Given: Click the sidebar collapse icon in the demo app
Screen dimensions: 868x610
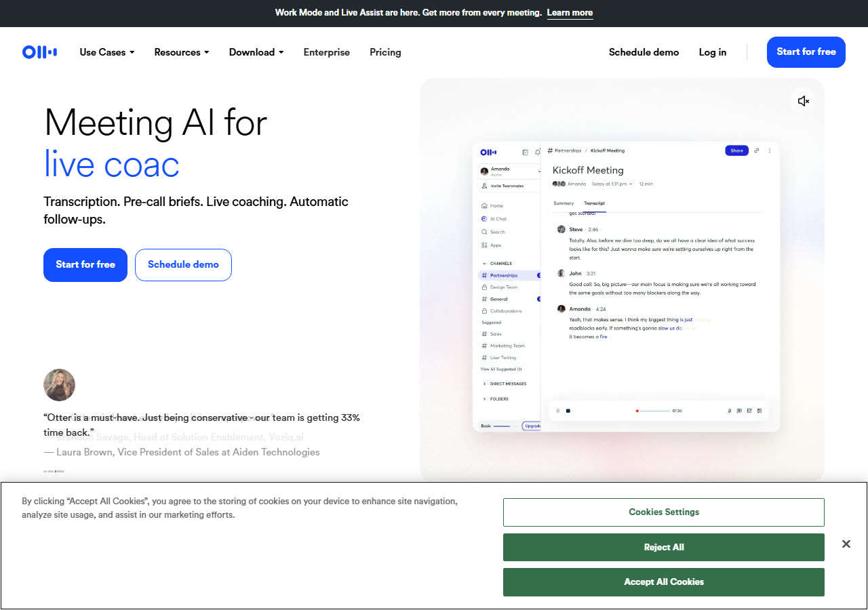Looking at the screenshot, I should click(525, 152).
